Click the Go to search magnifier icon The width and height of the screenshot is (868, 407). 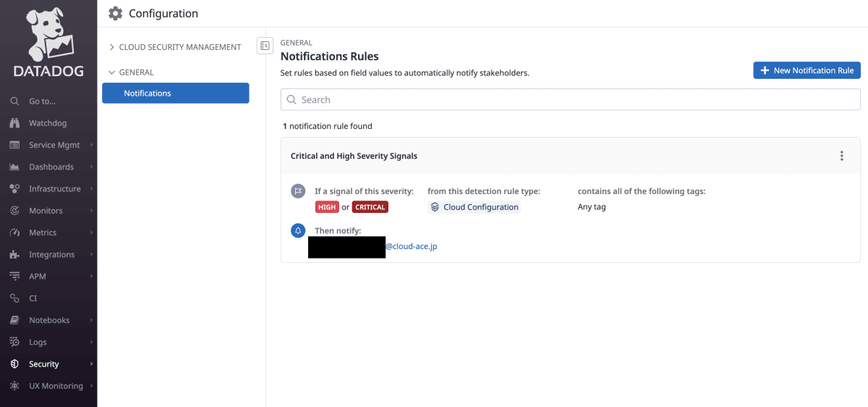coord(14,101)
